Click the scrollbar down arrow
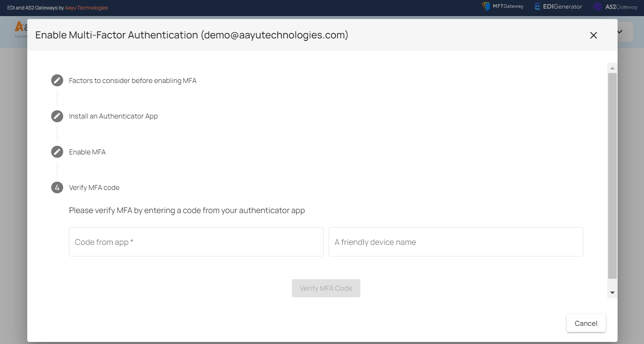This screenshot has width=644, height=344. (612, 292)
